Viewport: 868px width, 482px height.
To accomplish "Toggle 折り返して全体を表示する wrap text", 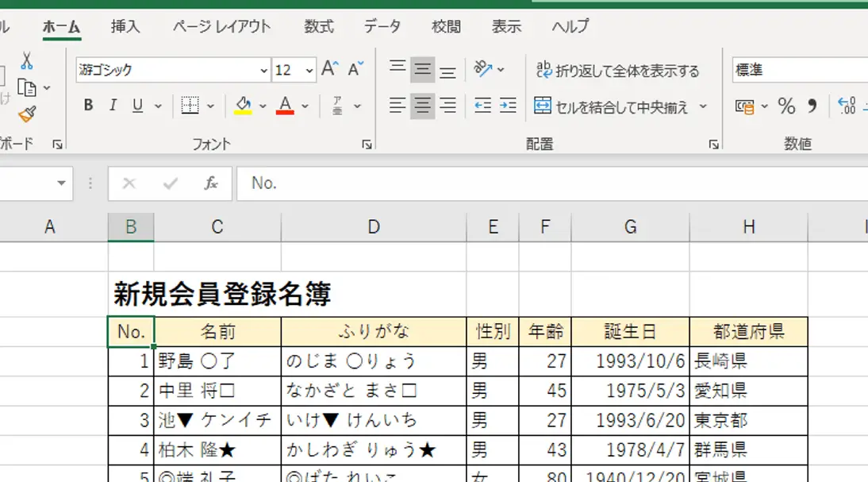I will (x=619, y=70).
